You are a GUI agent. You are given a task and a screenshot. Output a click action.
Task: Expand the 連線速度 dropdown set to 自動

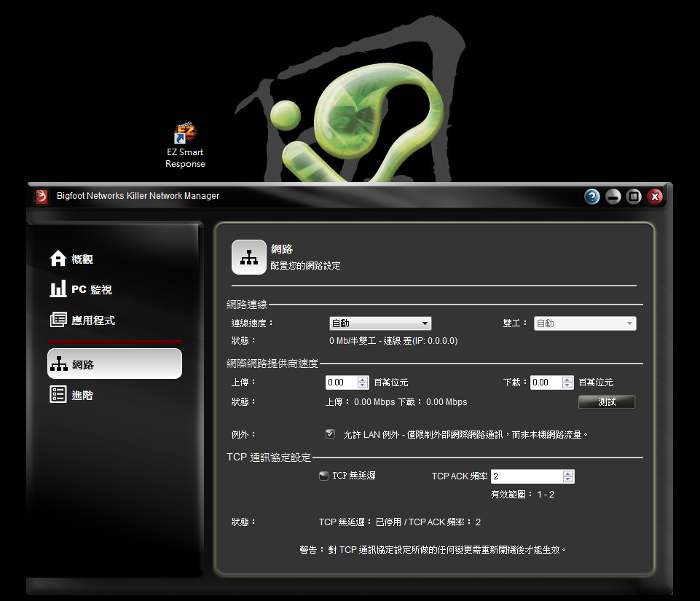[x=380, y=323]
